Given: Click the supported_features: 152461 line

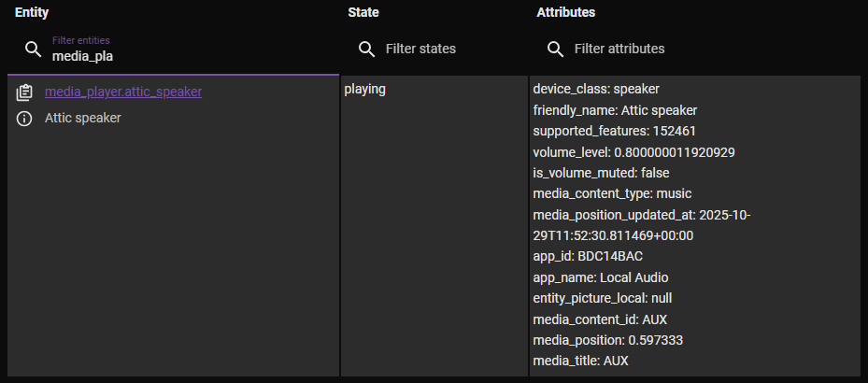Looking at the screenshot, I should (614, 131).
